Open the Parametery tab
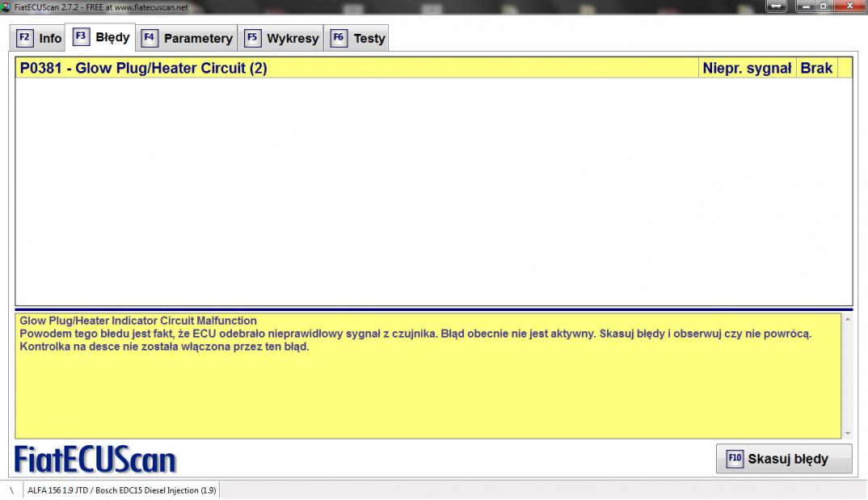 pyautogui.click(x=187, y=38)
